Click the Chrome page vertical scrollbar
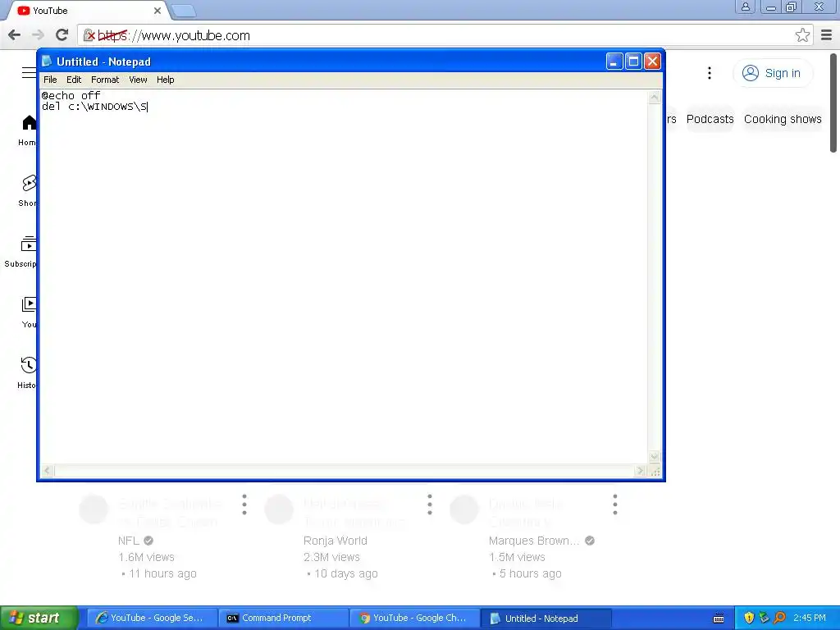Viewport: 840px width, 630px height. tap(833, 103)
